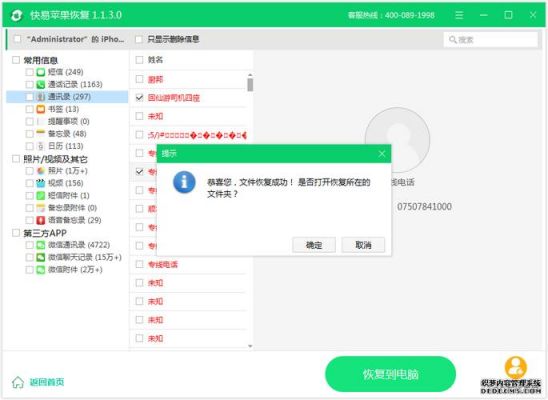Click the contact list scrollbar thumb
Screen dimensions: 548x400
pyautogui.click(x=250, y=85)
